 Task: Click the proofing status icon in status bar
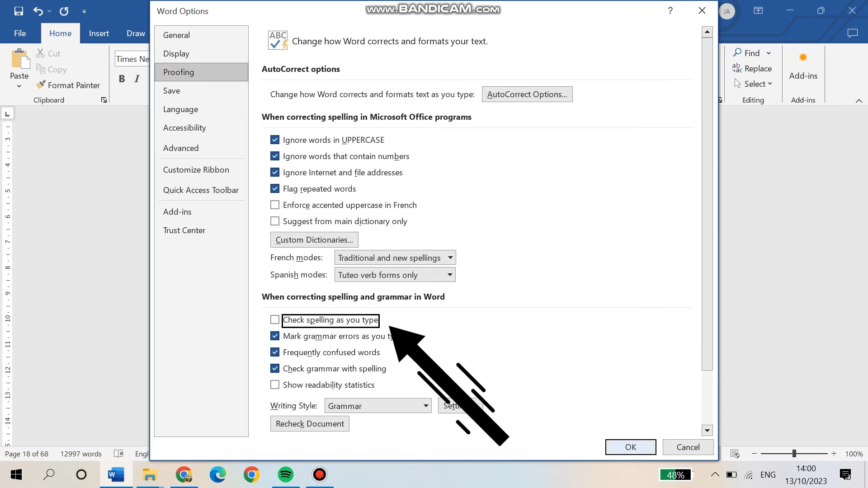click(118, 454)
